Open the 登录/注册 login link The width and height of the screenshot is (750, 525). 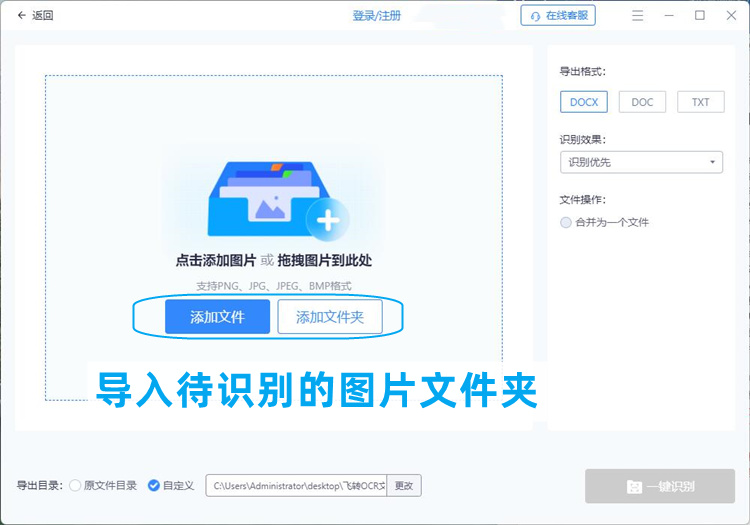[x=376, y=16]
